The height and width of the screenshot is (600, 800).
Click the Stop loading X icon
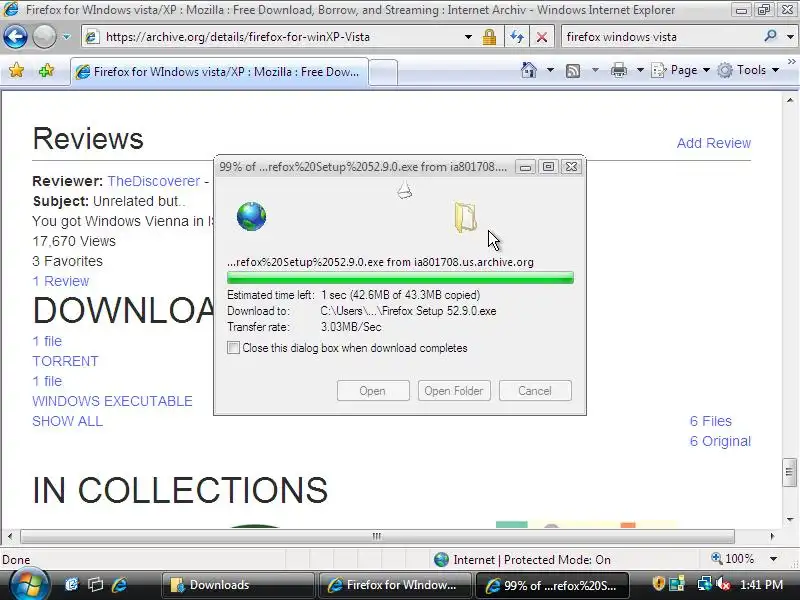tap(542, 37)
